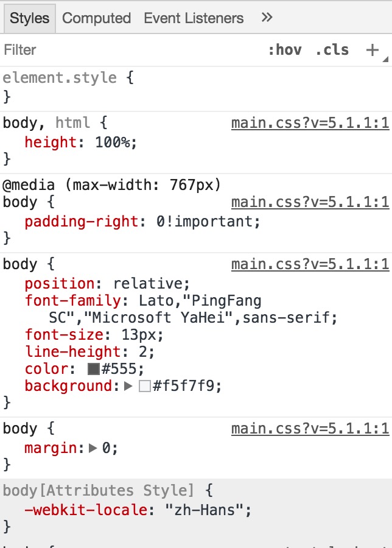Click the height value 100%

pos(113,142)
